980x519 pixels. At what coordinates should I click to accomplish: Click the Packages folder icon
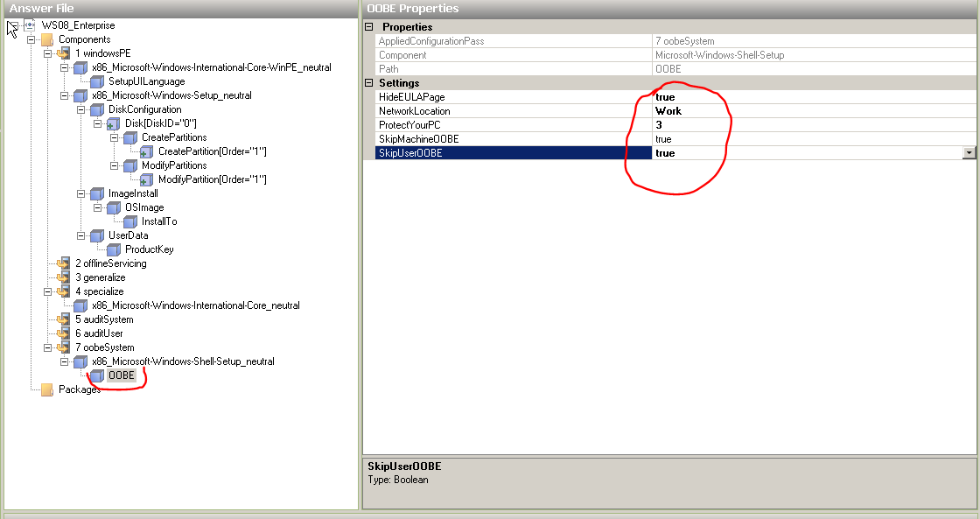(47, 389)
